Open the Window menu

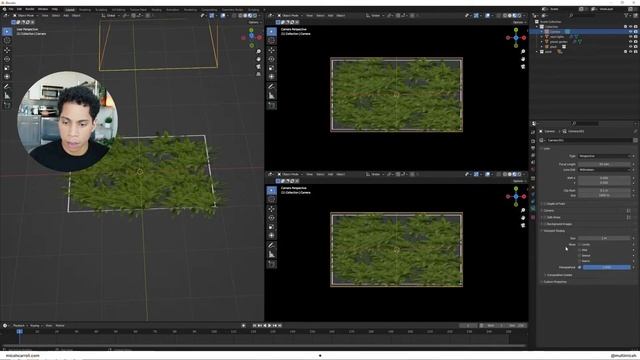tap(43, 9)
